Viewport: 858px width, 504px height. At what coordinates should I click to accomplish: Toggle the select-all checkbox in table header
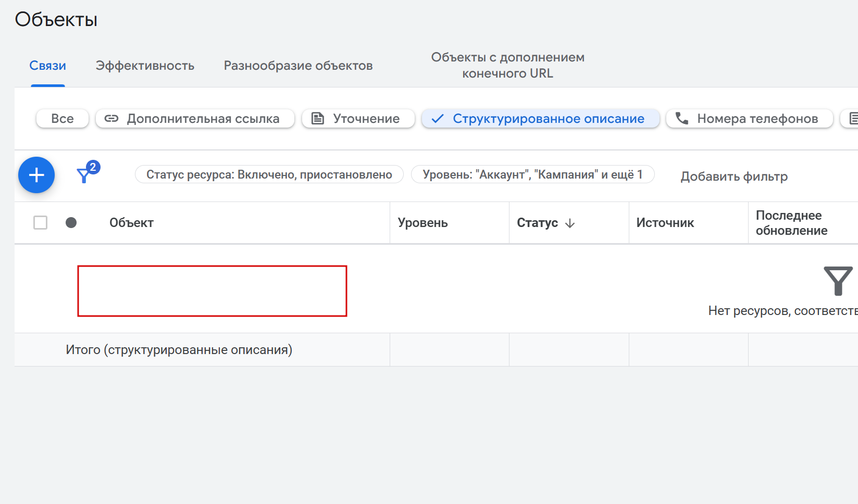click(x=40, y=223)
